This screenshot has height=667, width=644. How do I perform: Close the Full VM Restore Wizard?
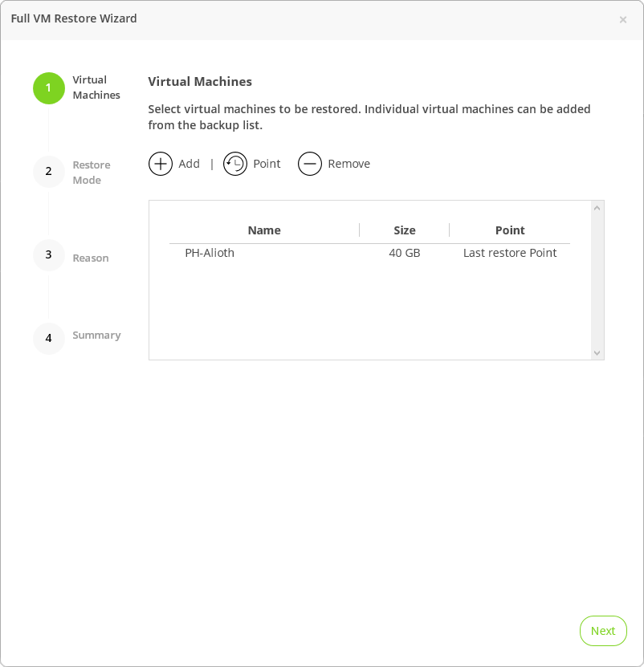[x=623, y=19]
